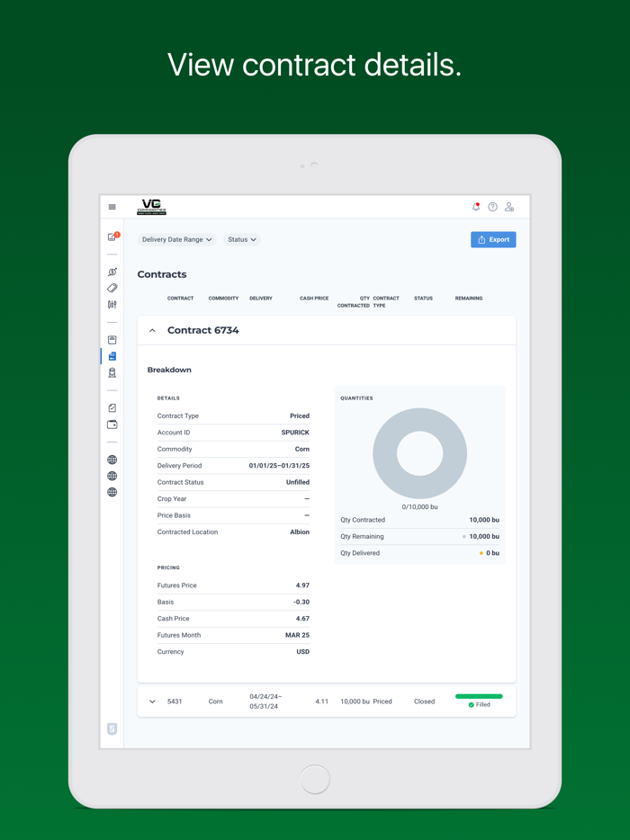Click the futures price 4.97 value

point(302,585)
